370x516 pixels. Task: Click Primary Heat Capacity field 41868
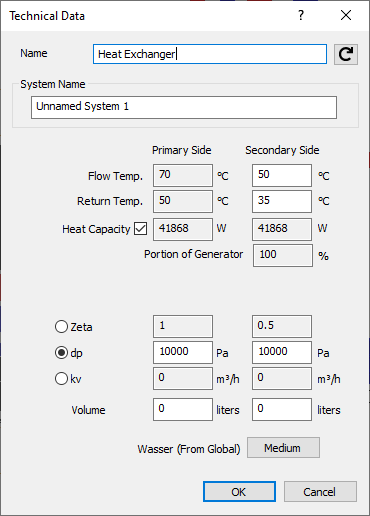183,229
